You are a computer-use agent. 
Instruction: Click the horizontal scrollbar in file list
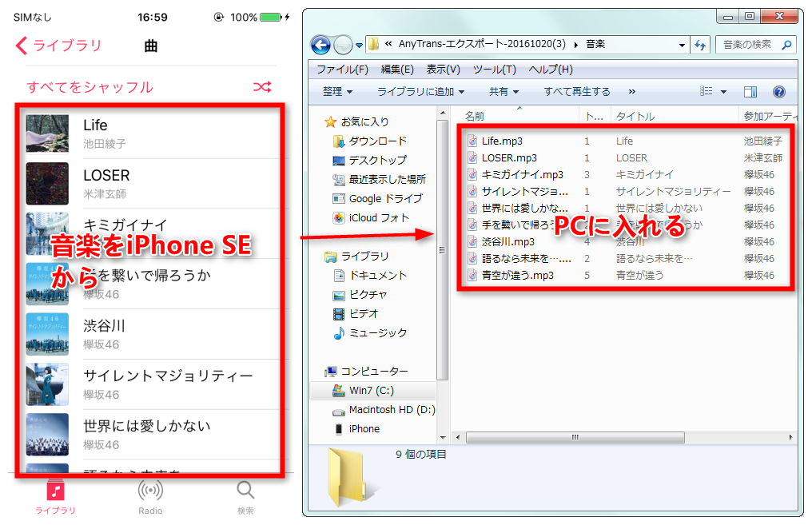pyautogui.click(x=575, y=438)
